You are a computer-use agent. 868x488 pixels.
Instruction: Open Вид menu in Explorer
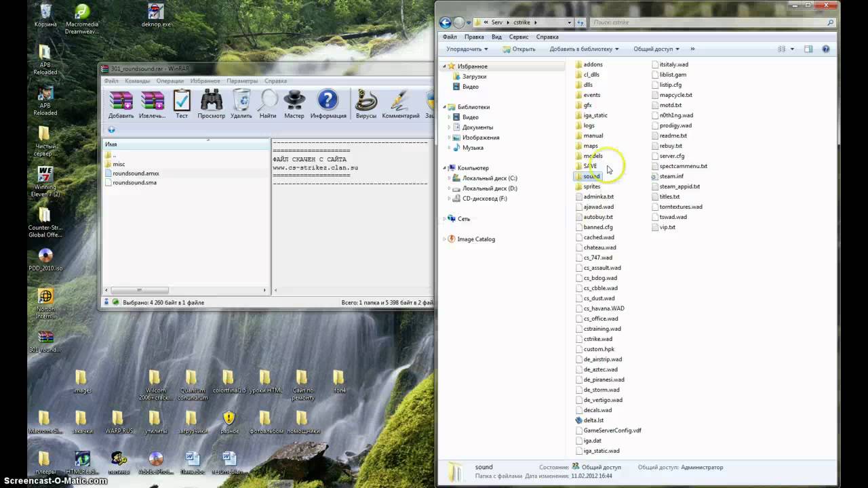point(496,37)
